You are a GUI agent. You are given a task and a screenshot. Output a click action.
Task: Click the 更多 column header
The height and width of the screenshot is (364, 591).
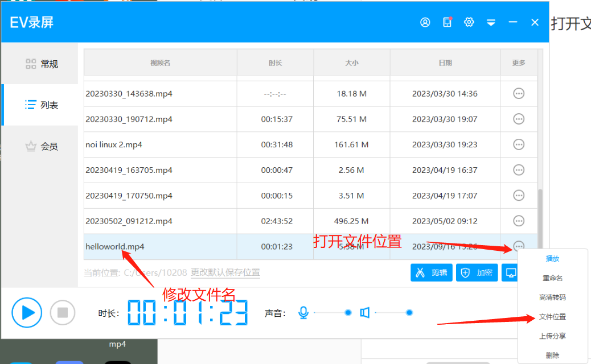pos(519,63)
